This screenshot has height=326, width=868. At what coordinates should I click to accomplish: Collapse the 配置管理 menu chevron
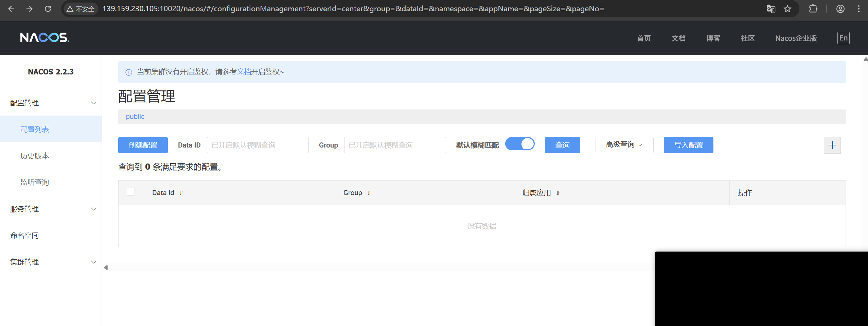pyautogui.click(x=93, y=103)
